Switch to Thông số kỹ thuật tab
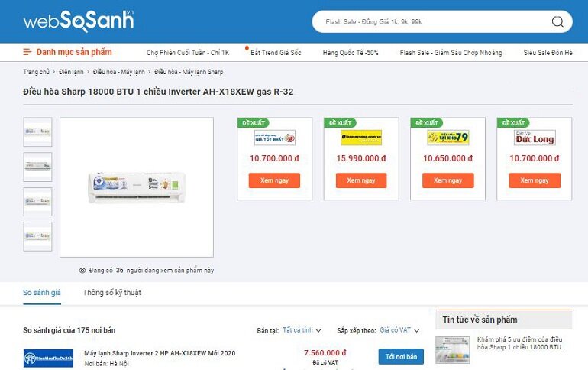This screenshot has height=370, width=588. click(x=111, y=293)
